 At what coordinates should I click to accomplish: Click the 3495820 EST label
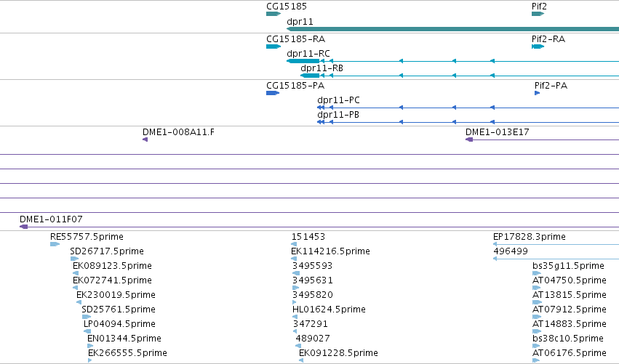coord(313,295)
